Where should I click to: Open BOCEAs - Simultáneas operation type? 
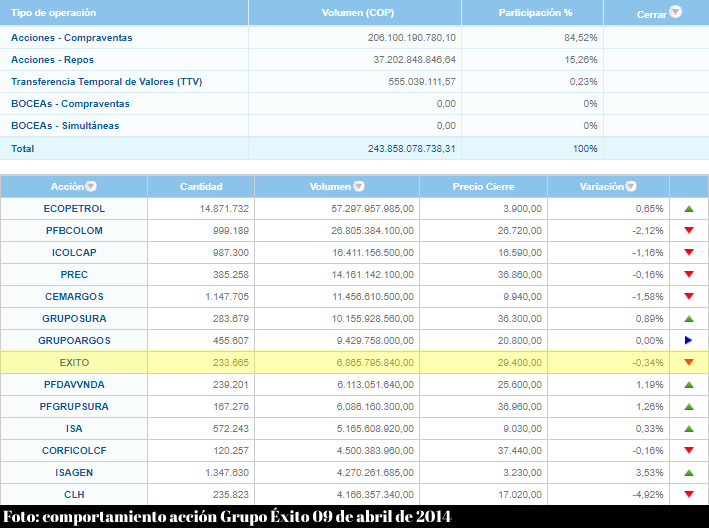(65, 126)
